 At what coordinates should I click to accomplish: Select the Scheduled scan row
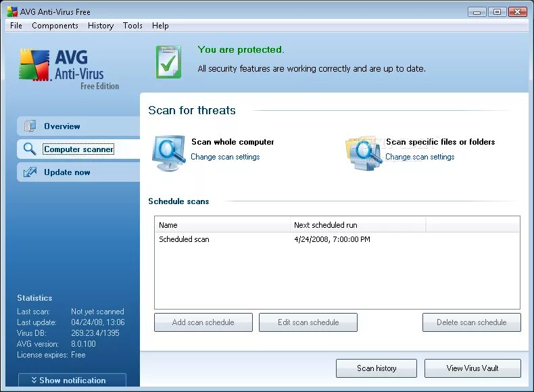click(x=337, y=239)
